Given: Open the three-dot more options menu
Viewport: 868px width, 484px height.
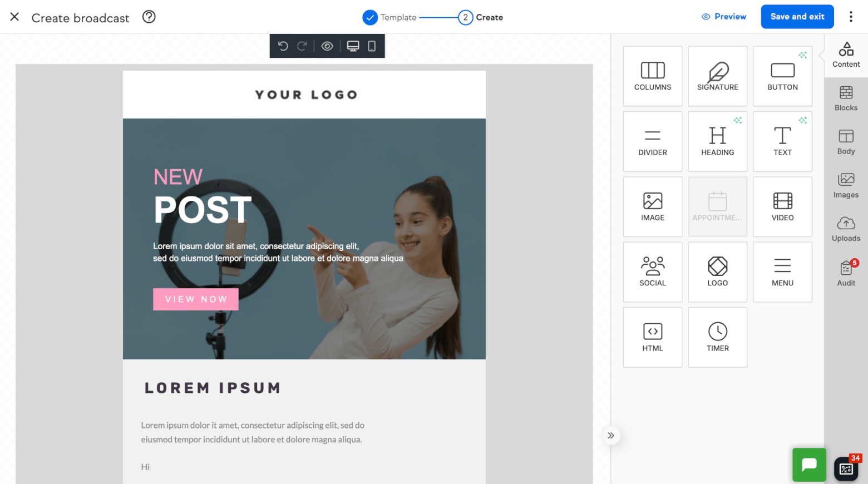Looking at the screenshot, I should pyautogui.click(x=851, y=17).
